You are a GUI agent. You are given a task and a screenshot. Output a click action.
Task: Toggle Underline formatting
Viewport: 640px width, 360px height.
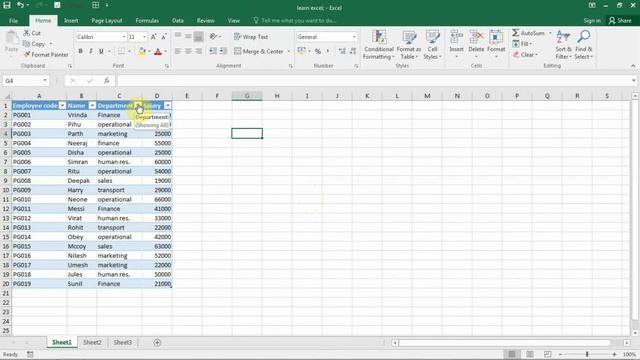pyautogui.click(x=101, y=51)
